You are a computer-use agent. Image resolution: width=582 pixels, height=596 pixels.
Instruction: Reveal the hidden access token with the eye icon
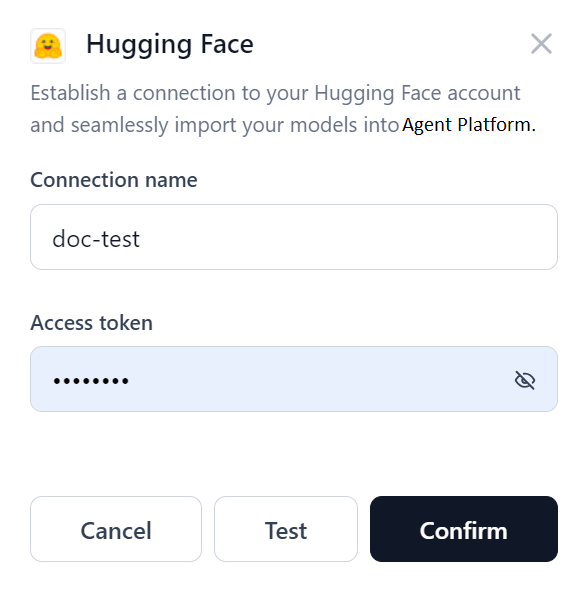pos(525,380)
